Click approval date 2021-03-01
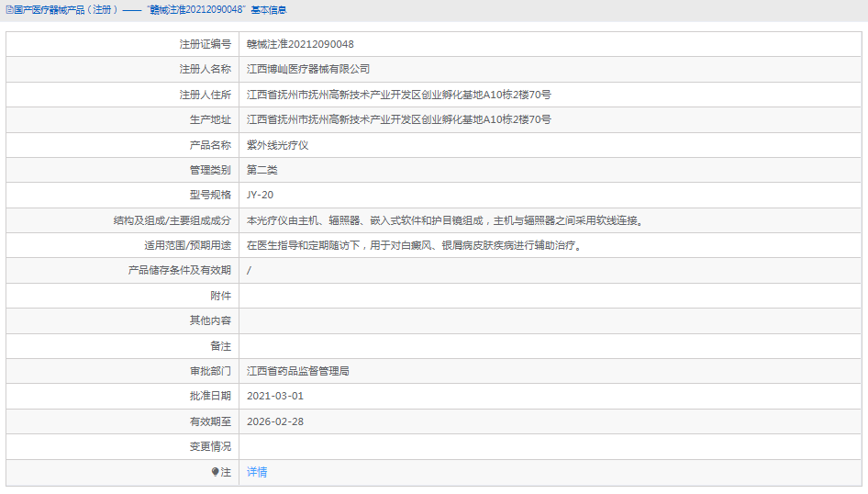The image size is (868, 494). (275, 396)
